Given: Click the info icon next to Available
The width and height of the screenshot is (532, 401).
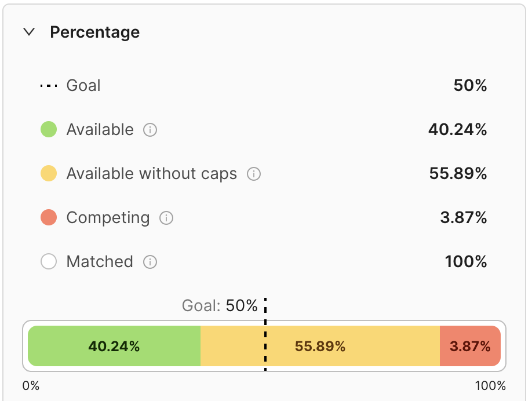Looking at the screenshot, I should click(150, 130).
